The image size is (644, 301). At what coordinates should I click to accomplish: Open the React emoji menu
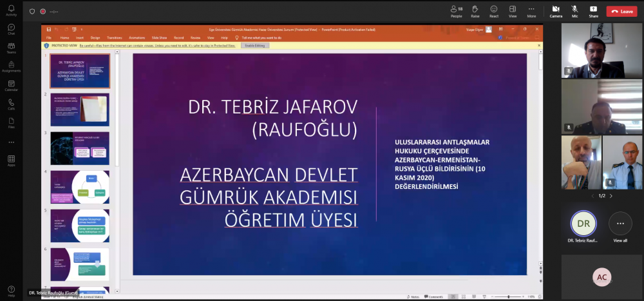(x=494, y=11)
